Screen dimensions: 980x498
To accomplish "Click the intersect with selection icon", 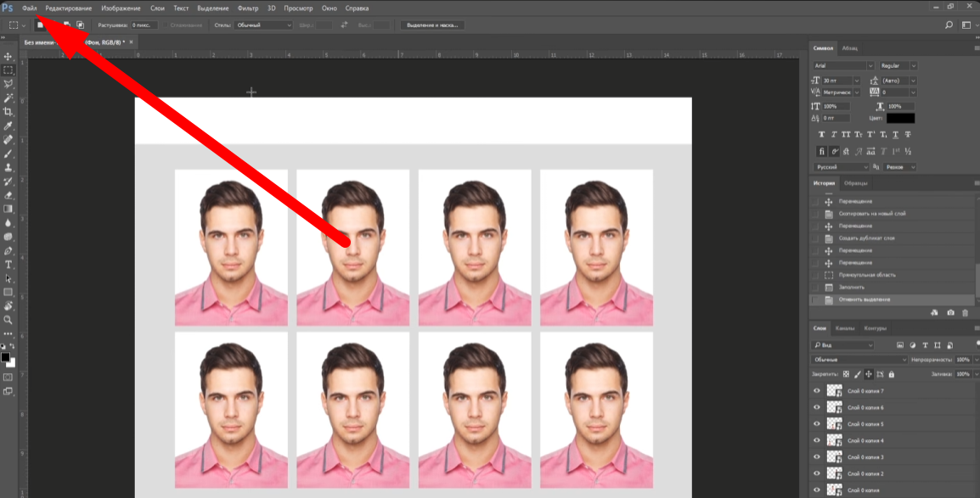I will pyautogui.click(x=80, y=25).
